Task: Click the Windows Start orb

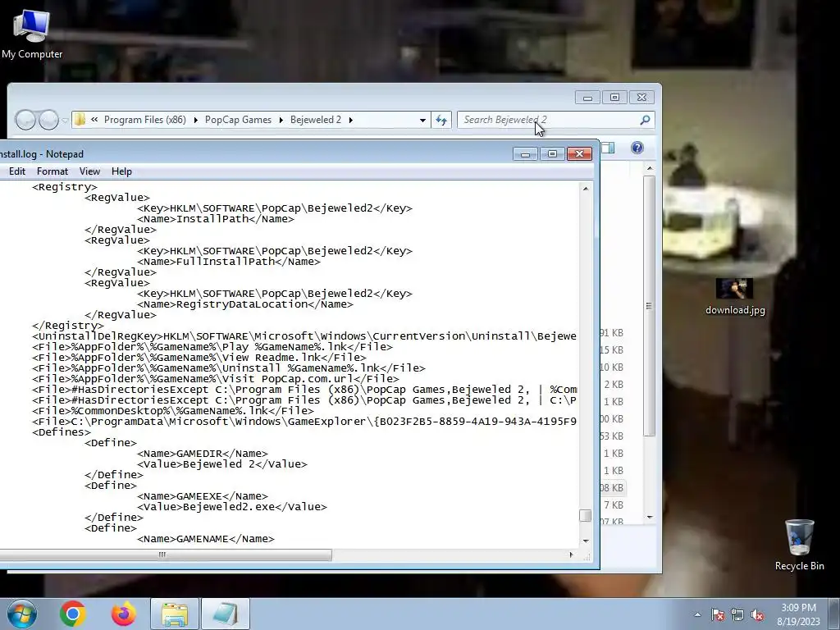Action: [x=22, y=614]
